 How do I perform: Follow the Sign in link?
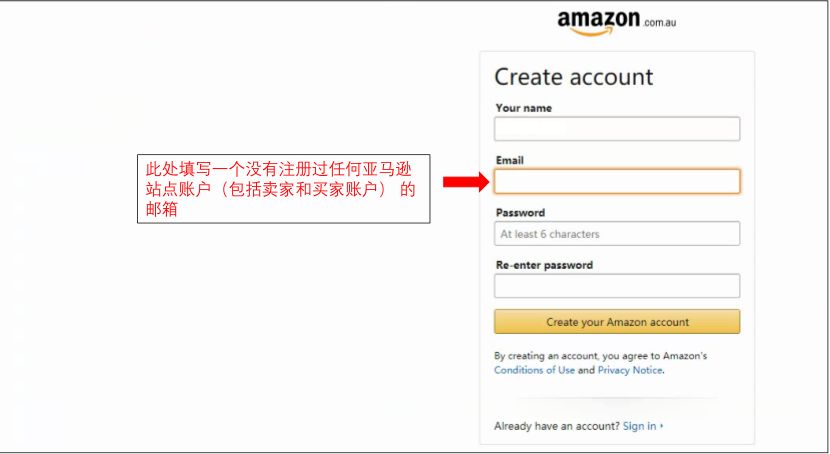point(639,426)
